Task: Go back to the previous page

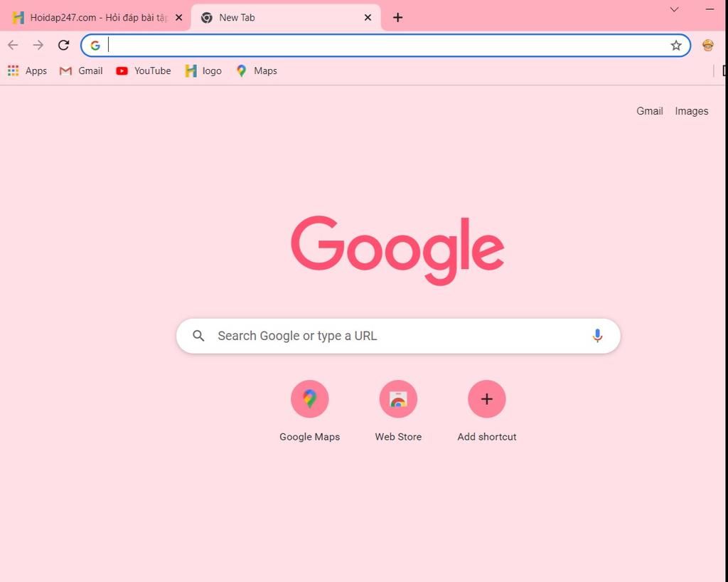Action: [x=13, y=45]
